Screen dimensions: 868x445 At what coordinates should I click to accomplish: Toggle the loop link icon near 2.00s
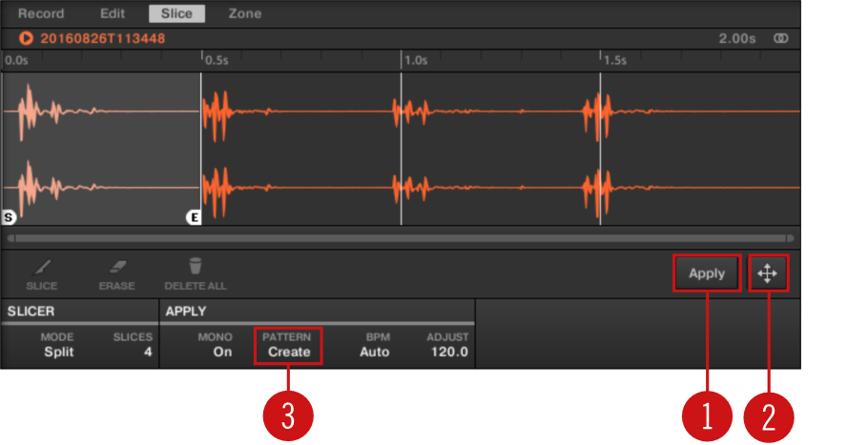[x=781, y=39]
